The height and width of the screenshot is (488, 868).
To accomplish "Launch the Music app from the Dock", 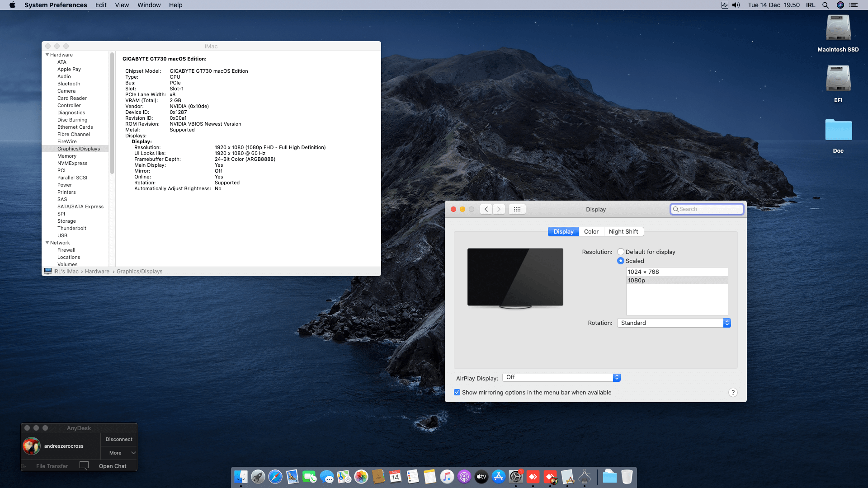I will 447,477.
